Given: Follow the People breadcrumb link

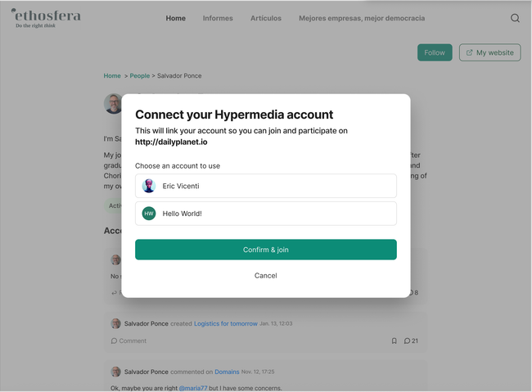Looking at the screenshot, I should pos(139,76).
